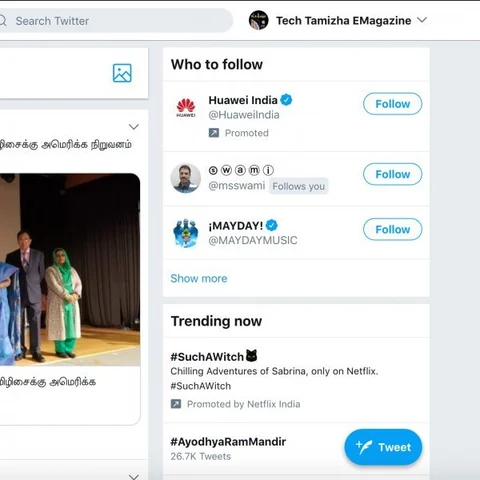The image size is (480, 480).
Task: Click the Follows you label
Action: click(298, 186)
